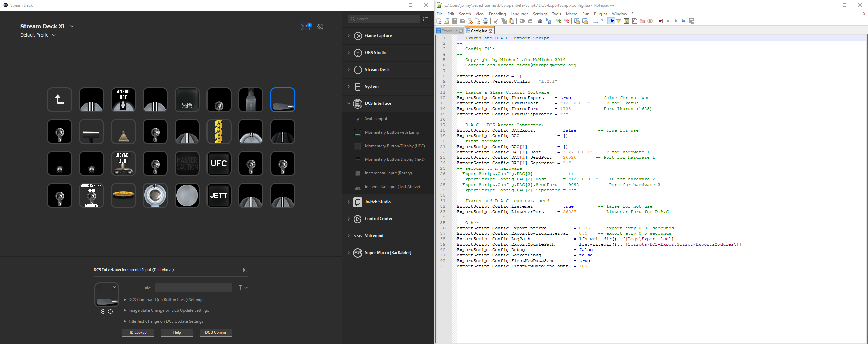
Task: Click the Document Map toolbar icon
Action: coord(627,21)
